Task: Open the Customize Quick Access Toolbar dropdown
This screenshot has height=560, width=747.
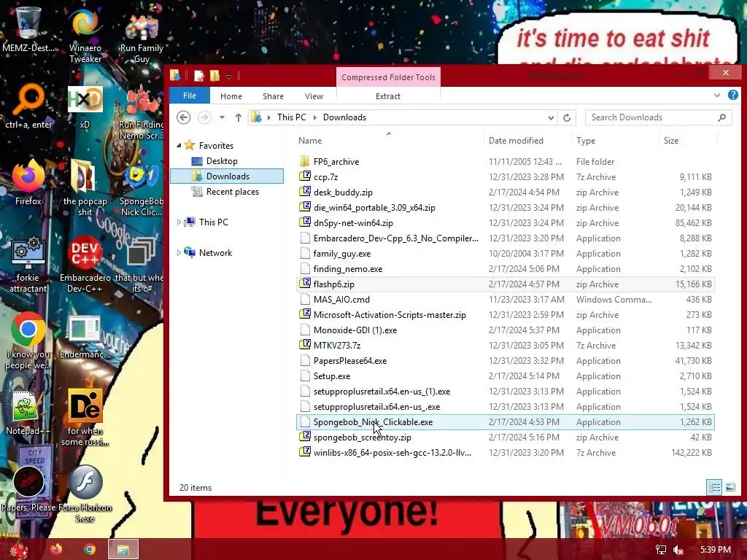Action: 228,77
